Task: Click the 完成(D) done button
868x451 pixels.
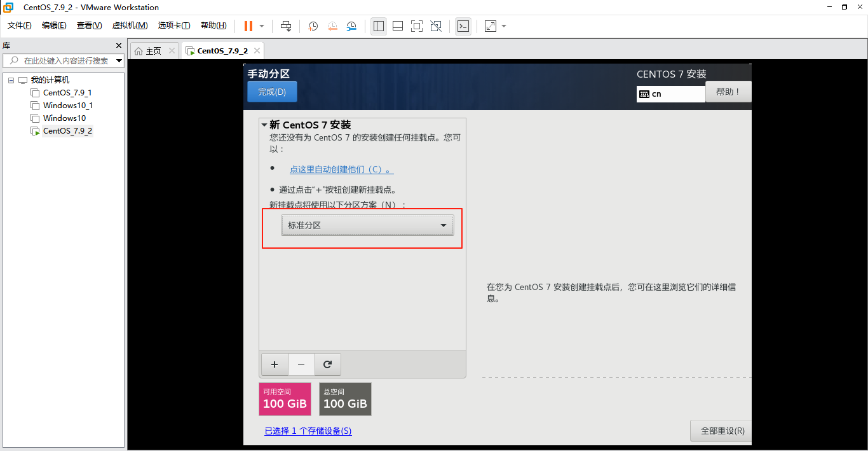Action: (x=272, y=92)
